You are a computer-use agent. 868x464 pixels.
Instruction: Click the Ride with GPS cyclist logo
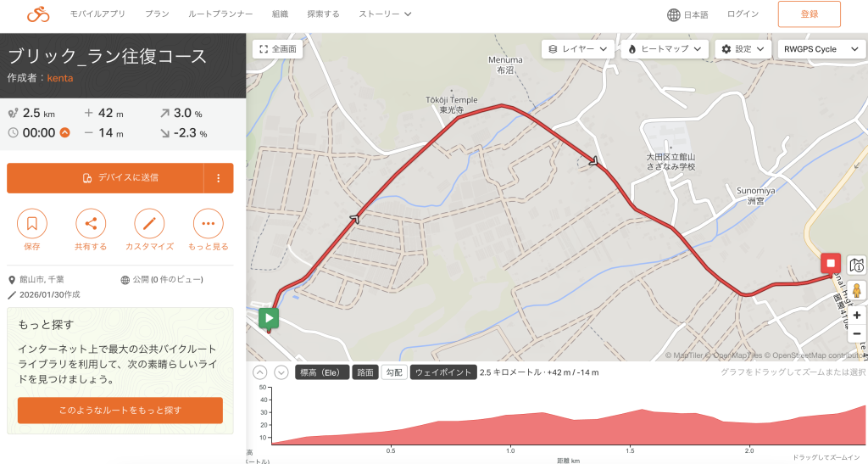click(x=38, y=14)
